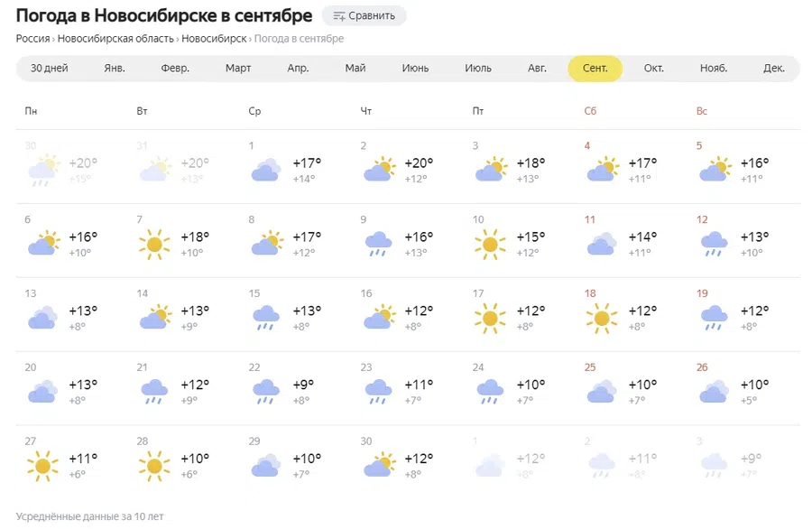Click the partly cloudy icon for September 30
This screenshot has height=529, width=812.
point(380,465)
